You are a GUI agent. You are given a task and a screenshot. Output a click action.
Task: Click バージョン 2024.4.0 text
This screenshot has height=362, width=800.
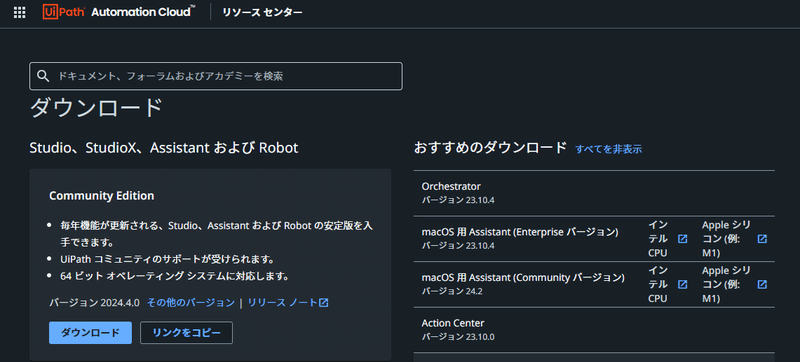[94, 303]
